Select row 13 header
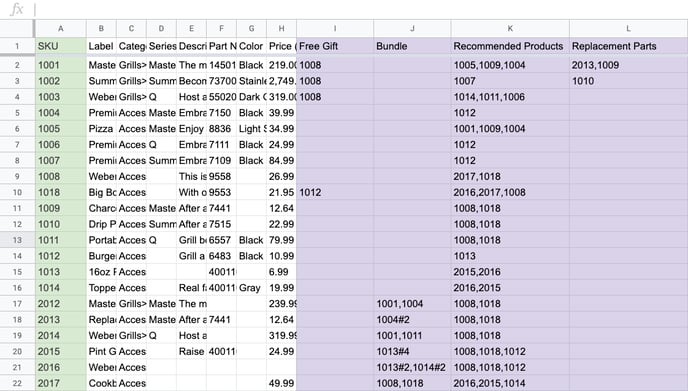Image resolution: width=688 pixels, height=391 pixels. point(17,240)
